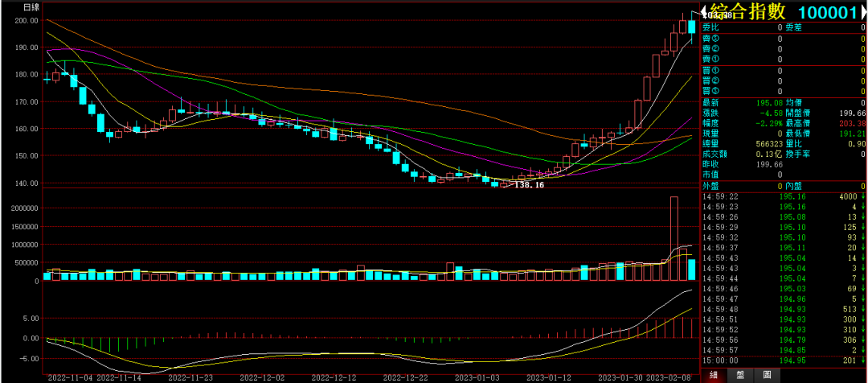The image size is (868, 383).
Task: Click the 2023-02-08 date label
Action: 670,377
